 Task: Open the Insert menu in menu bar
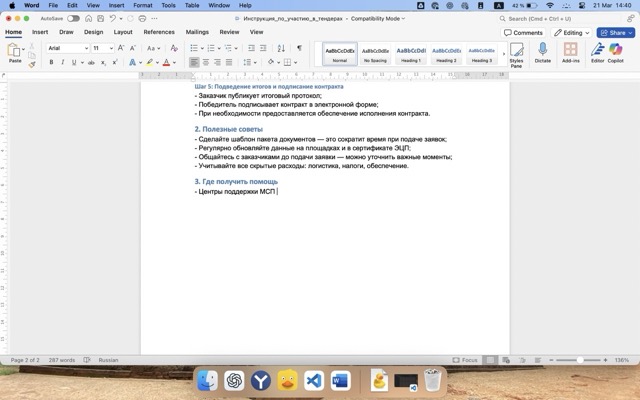click(x=118, y=5)
